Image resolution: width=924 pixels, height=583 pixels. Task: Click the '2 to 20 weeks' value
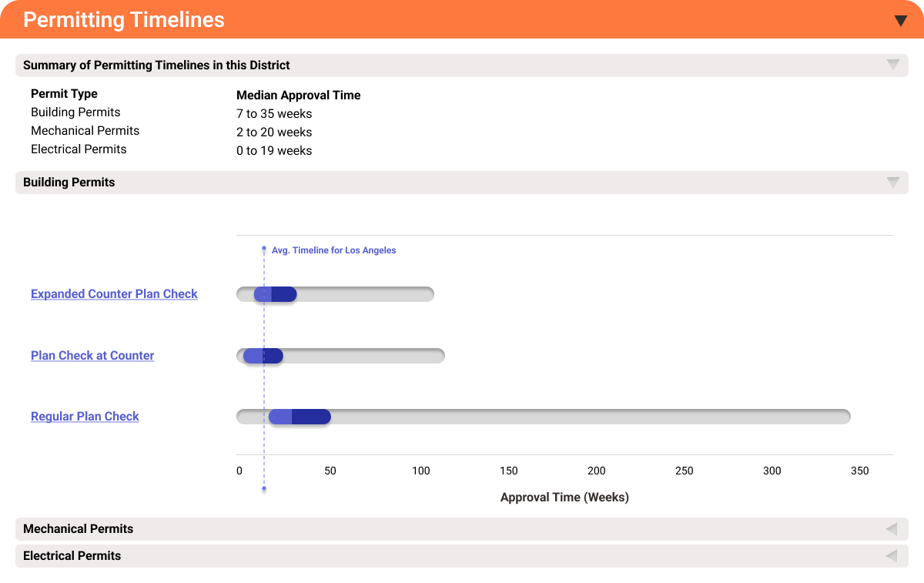(x=274, y=132)
